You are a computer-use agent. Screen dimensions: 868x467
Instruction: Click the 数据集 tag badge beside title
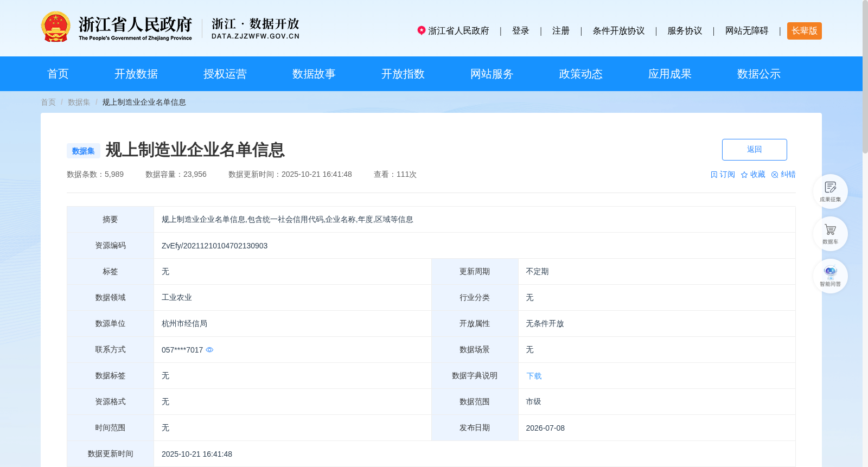click(x=84, y=151)
